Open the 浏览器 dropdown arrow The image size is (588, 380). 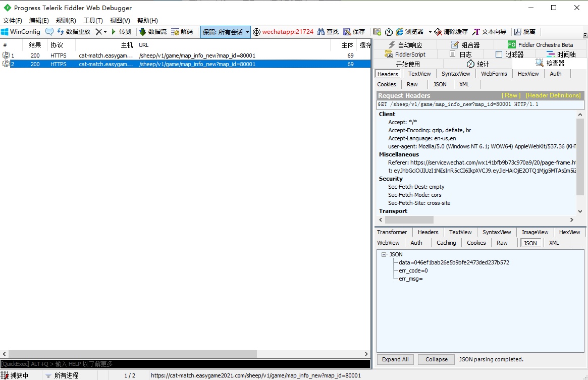(x=430, y=32)
